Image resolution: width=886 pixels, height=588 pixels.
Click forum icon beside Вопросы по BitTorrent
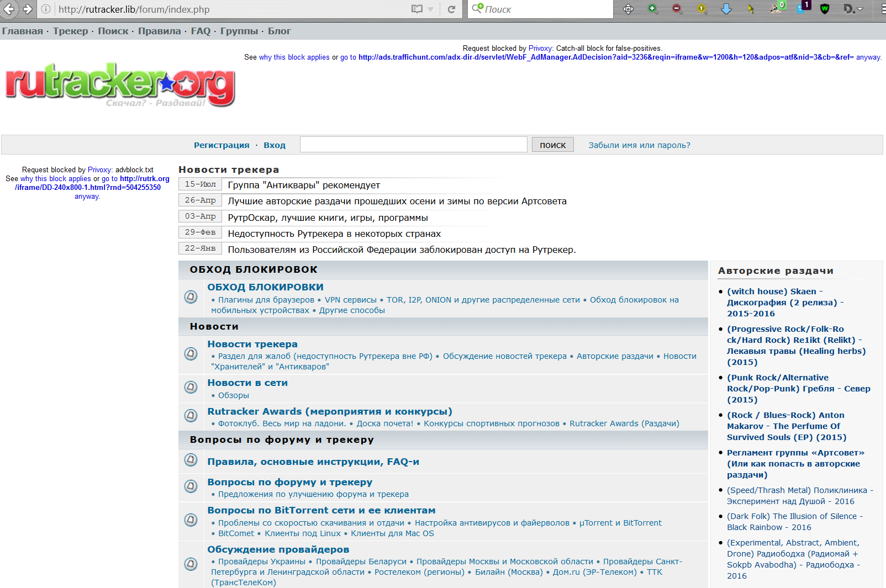coord(191,520)
